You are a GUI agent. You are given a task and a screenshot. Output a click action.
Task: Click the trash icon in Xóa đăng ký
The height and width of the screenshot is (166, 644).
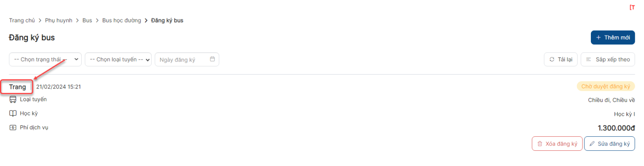540,143
